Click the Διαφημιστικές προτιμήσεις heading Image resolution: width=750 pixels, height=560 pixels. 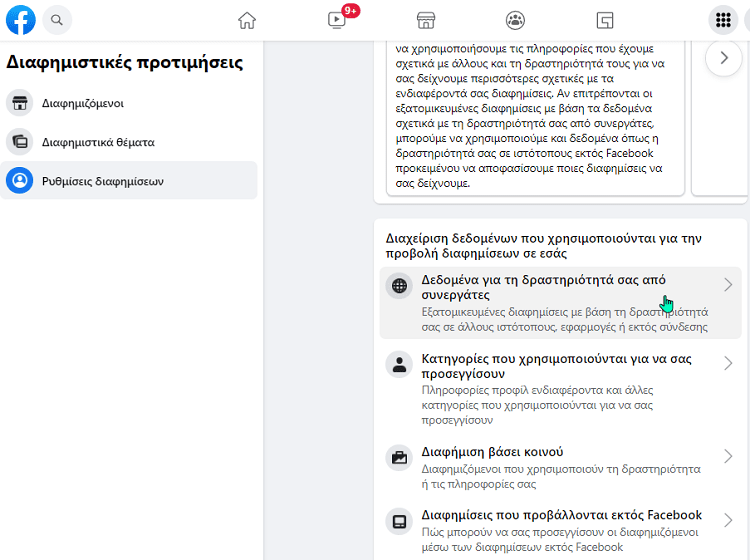[124, 63]
